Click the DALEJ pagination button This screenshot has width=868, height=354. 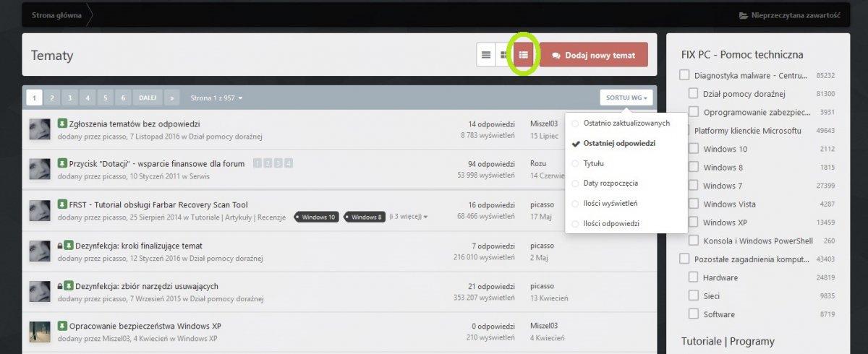pyautogui.click(x=148, y=98)
